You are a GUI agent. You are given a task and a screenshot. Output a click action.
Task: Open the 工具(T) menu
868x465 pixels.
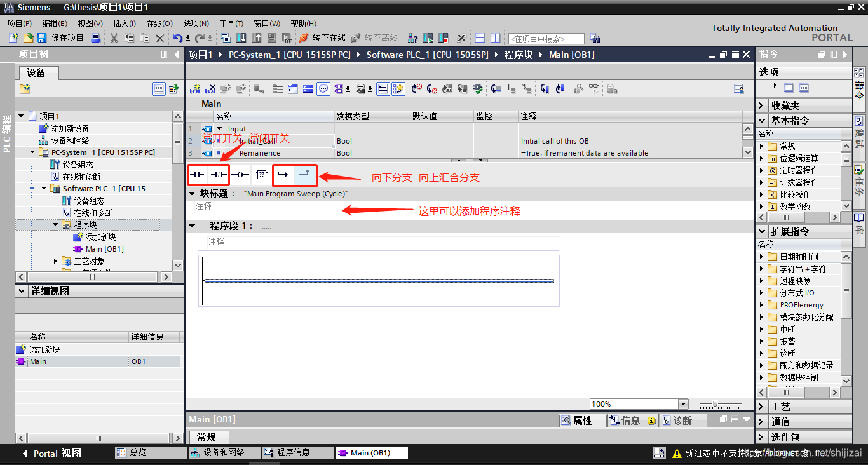coord(231,24)
